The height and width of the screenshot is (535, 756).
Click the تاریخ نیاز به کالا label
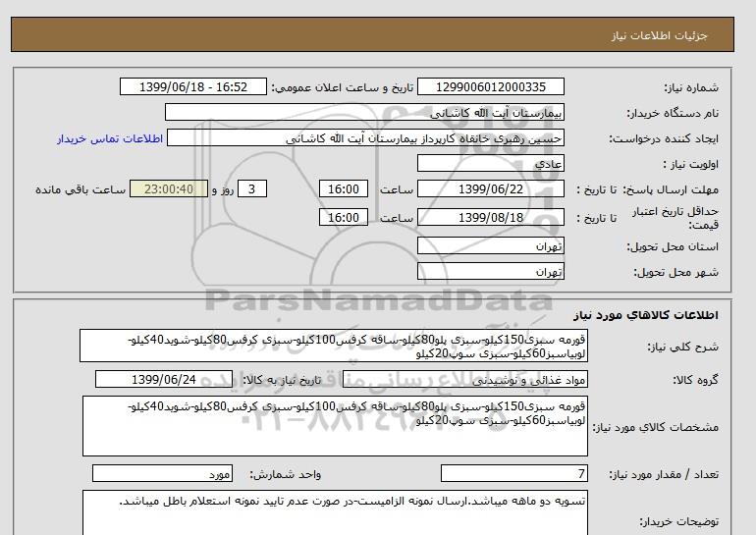coord(282,380)
